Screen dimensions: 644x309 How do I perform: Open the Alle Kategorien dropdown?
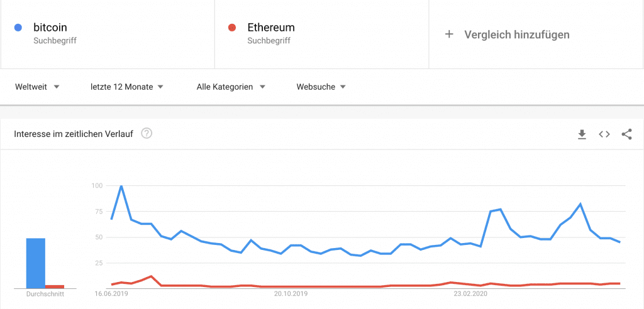231,87
